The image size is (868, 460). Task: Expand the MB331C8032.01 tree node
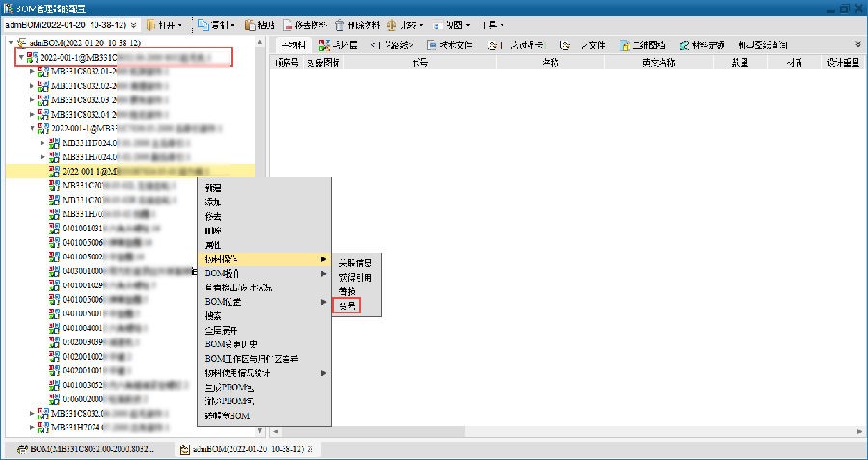[x=32, y=72]
